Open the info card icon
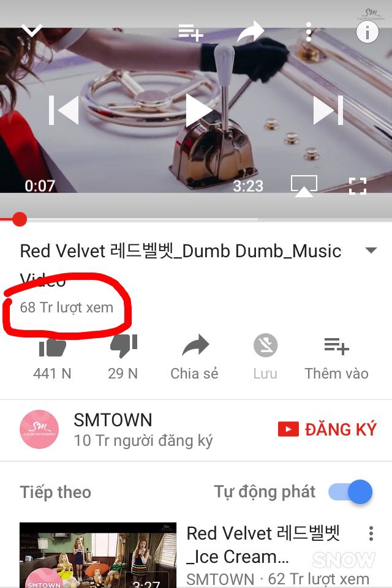The height and width of the screenshot is (588, 392). coord(367,32)
